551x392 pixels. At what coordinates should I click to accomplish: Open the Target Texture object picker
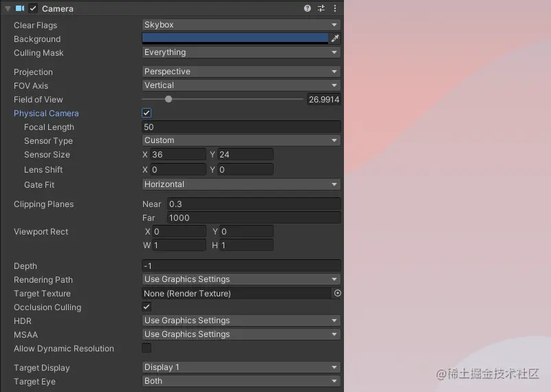[x=337, y=293]
